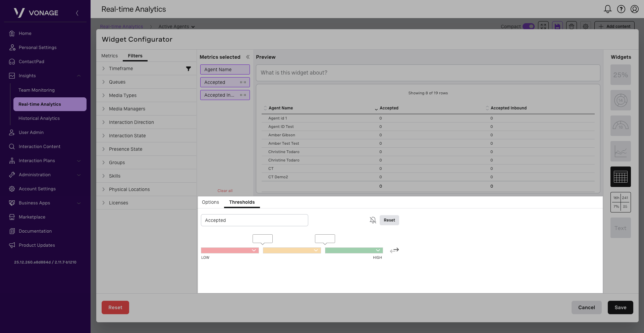Image resolution: width=644 pixels, height=333 pixels.
Task: Toggle the Compact switch
Action: tap(529, 27)
